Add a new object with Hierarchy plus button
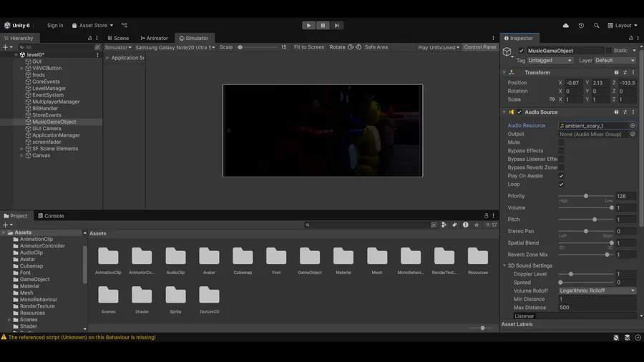 tap(8, 47)
